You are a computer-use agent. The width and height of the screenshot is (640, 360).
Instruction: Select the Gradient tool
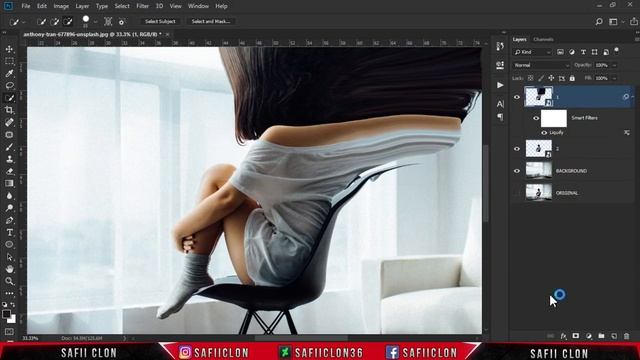click(x=9, y=183)
